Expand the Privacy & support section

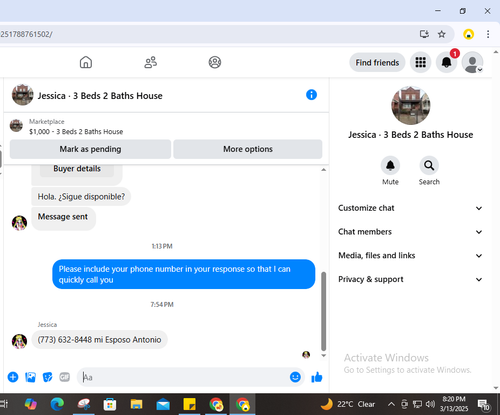[x=410, y=279]
